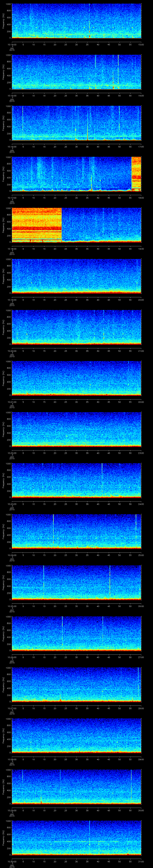This screenshot has width=153, height=868.
Task: Select the spectrogram panel starting at 10:25:00
Action: tap(76, 582)
